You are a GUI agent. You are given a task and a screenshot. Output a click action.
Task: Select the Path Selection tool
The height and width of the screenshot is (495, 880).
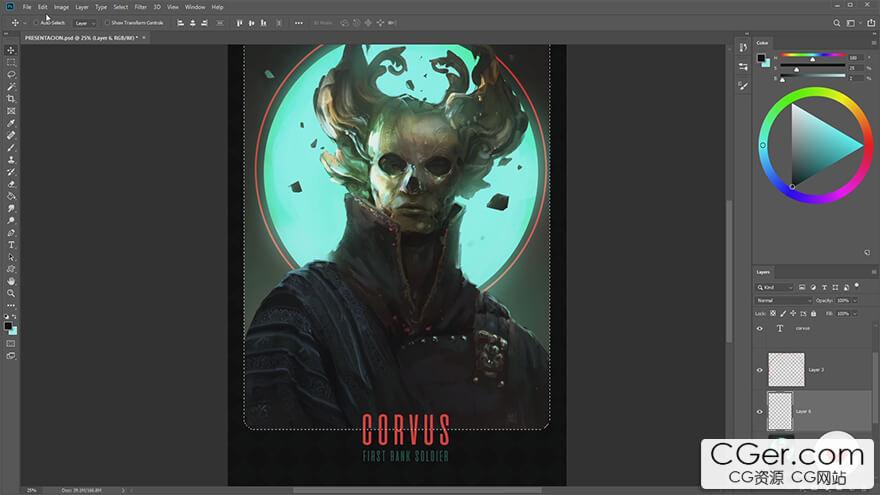pyautogui.click(x=11, y=257)
